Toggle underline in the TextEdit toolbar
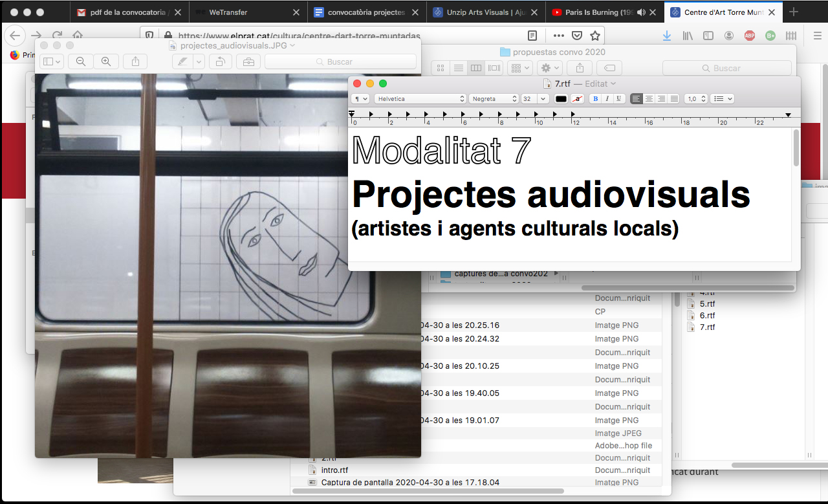Viewport: 828px width, 504px height. pos(619,99)
